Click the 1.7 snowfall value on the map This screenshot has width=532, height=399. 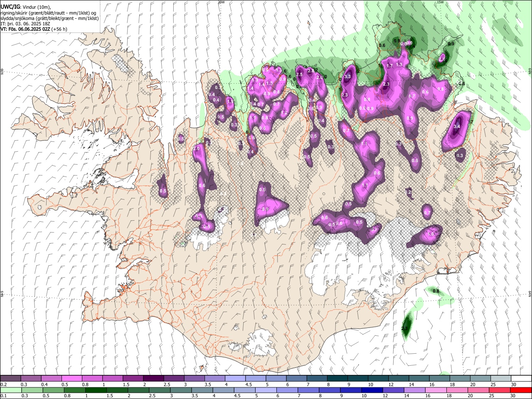(389, 66)
